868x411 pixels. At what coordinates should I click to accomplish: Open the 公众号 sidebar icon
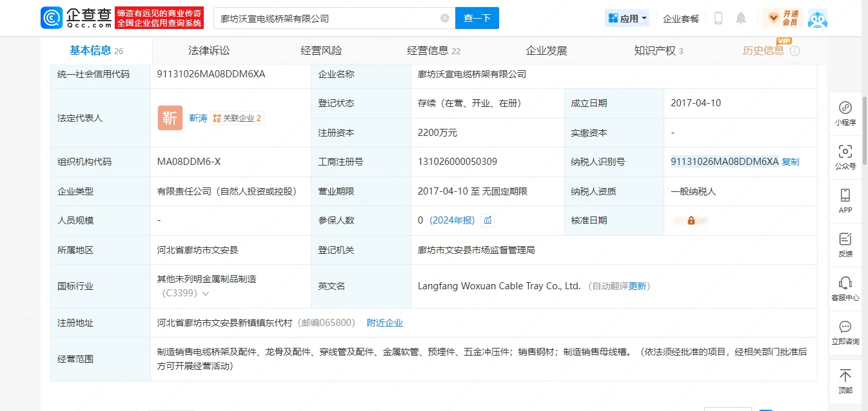pyautogui.click(x=845, y=157)
